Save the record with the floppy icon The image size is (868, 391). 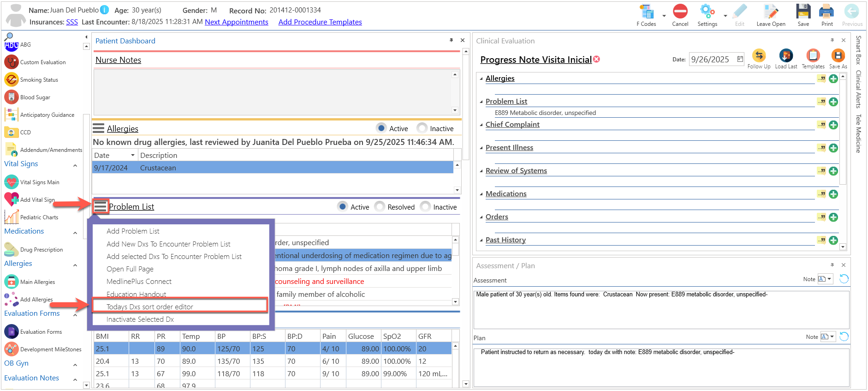pyautogui.click(x=803, y=11)
